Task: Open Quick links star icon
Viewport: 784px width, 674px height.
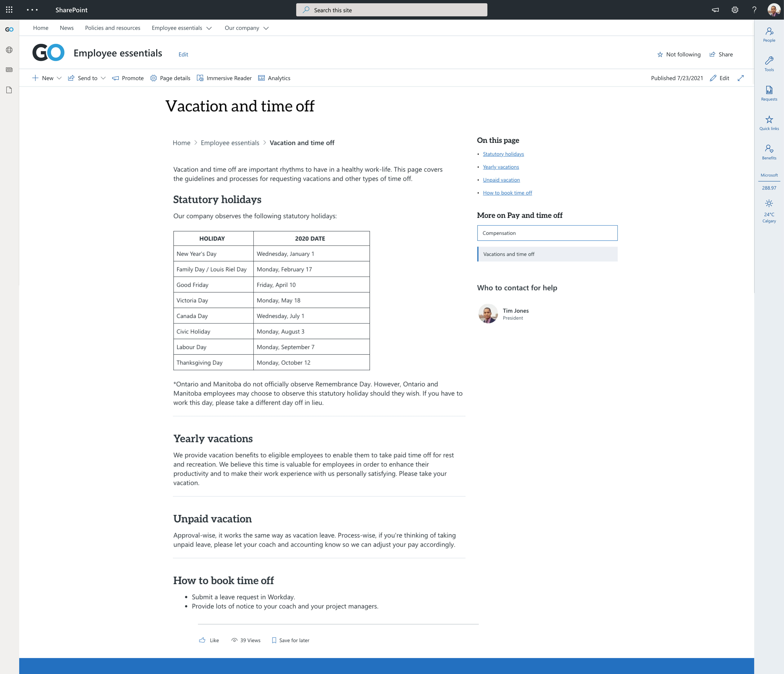Action: coord(769,123)
